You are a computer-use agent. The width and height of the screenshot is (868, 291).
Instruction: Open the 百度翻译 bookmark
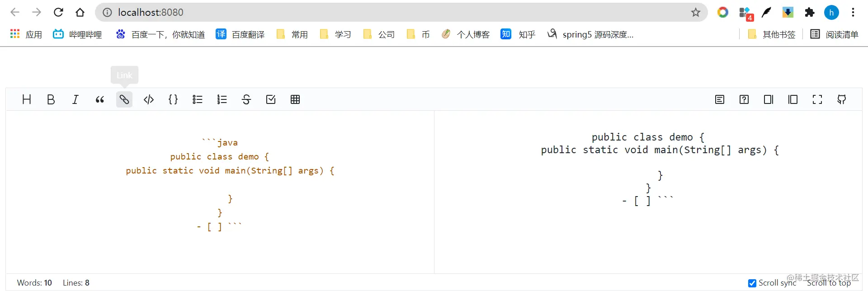pos(240,34)
